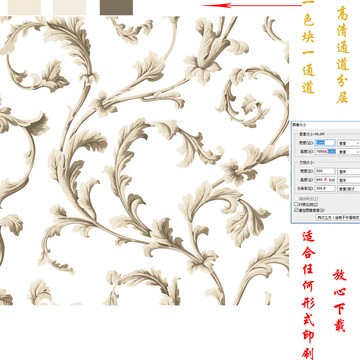This screenshot has width=360, height=360.
Task: Click the document width field showing 530
Action: (325, 171)
